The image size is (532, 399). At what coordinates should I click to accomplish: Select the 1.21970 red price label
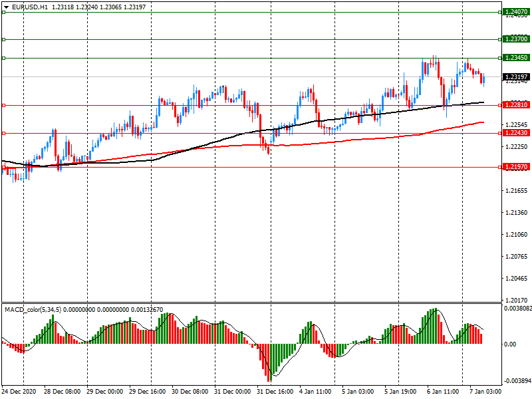tap(516, 166)
